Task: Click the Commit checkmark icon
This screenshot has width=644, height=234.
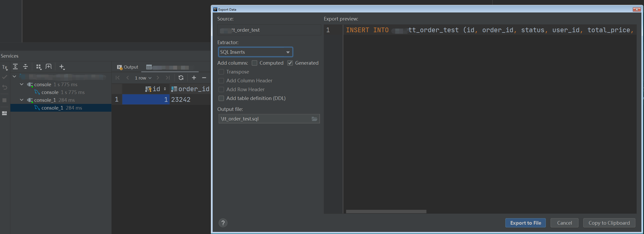Action: (5, 77)
